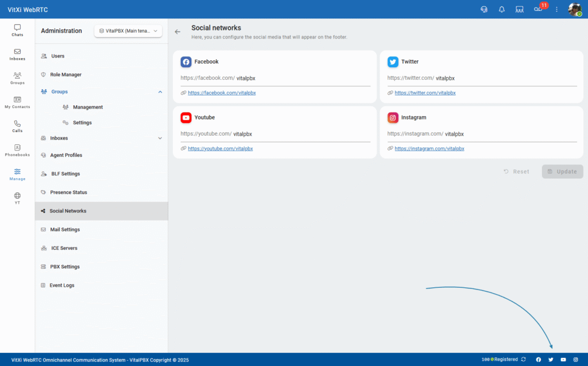Screen dimensions: 588x366
Task: Expand the Inboxes admin section
Action: [x=160, y=138]
